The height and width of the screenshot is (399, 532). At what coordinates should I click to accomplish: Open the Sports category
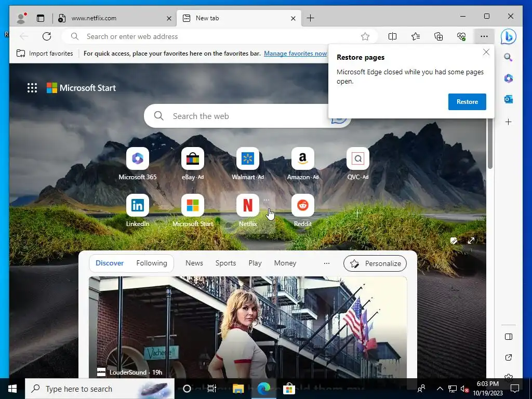[225, 263]
